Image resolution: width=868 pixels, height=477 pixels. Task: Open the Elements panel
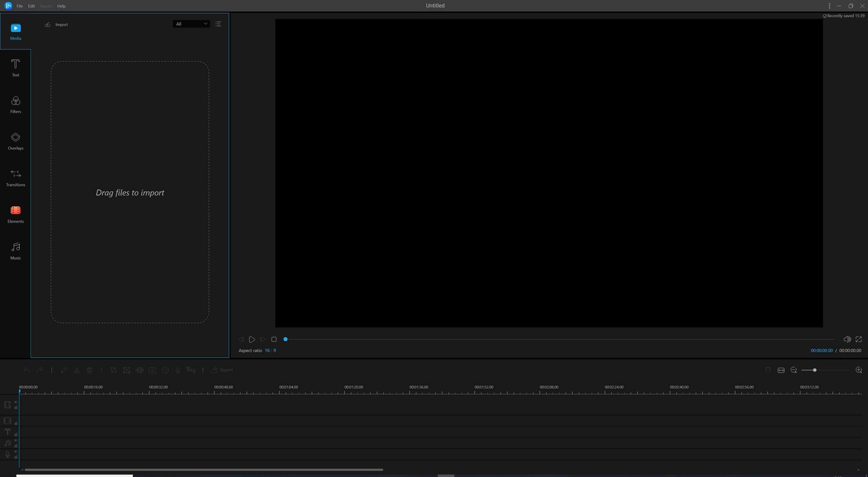[x=16, y=214]
